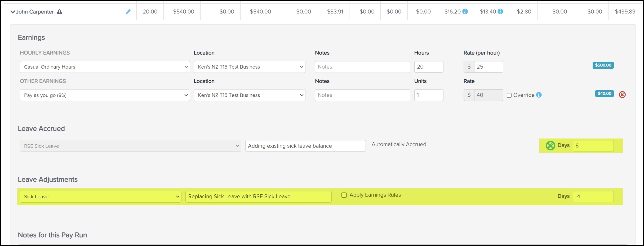Click the green circle icon beside Days
The image size is (644, 246).
pyautogui.click(x=550, y=146)
